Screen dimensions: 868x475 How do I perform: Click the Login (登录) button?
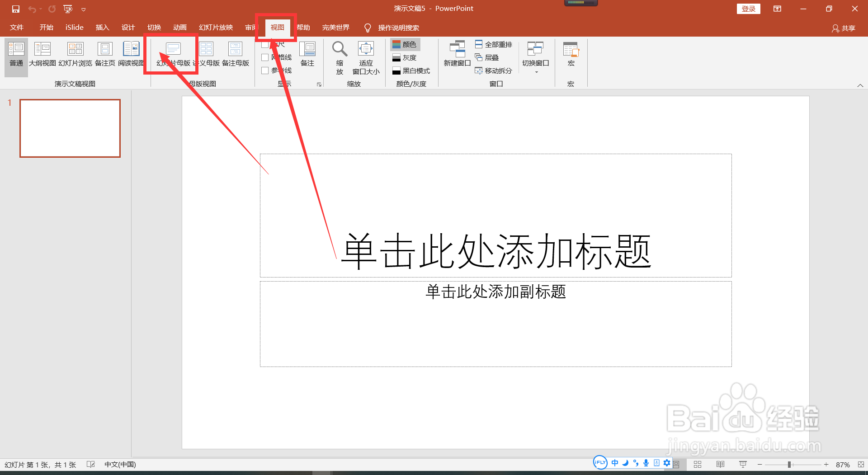[749, 9]
